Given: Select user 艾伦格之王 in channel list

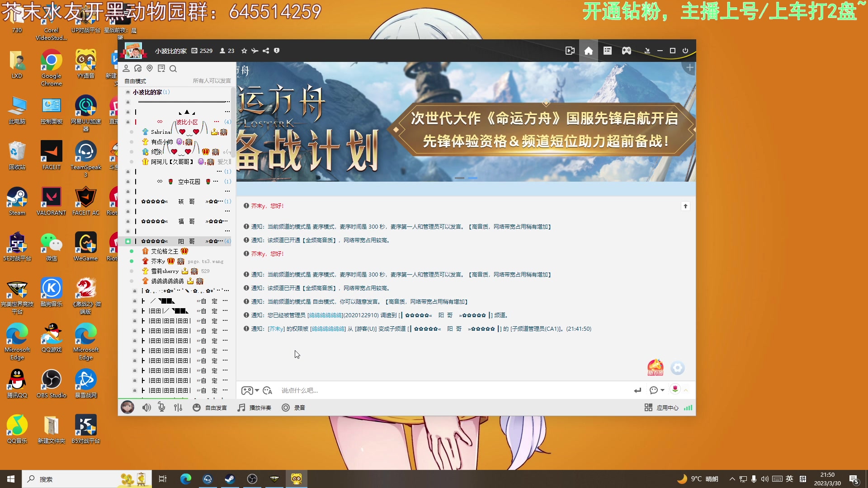Looking at the screenshot, I should pyautogui.click(x=165, y=251).
